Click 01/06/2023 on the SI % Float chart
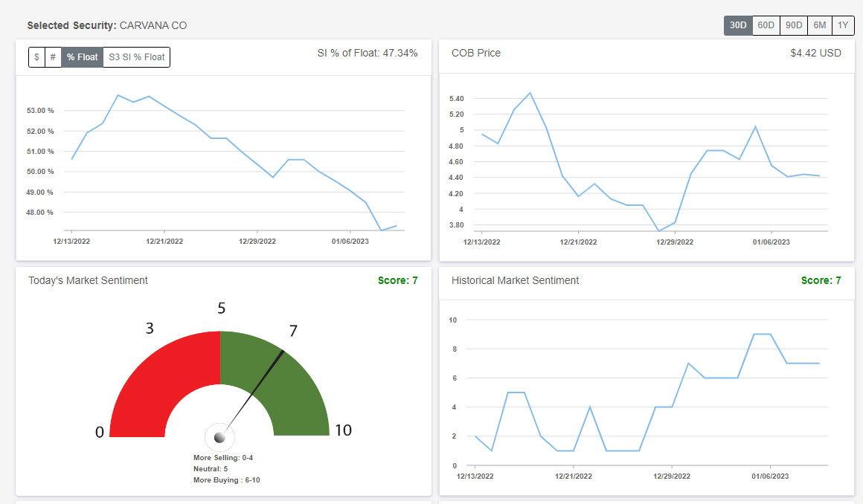 tap(350, 241)
